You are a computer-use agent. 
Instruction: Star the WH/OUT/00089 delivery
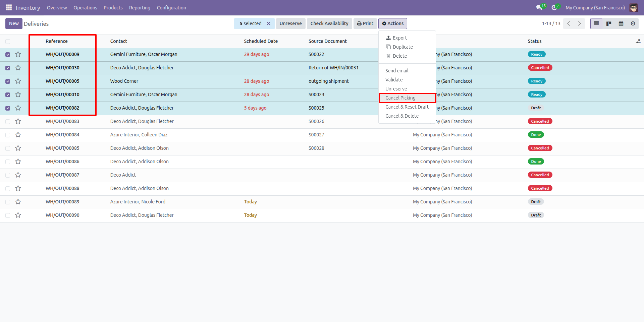[18, 202]
